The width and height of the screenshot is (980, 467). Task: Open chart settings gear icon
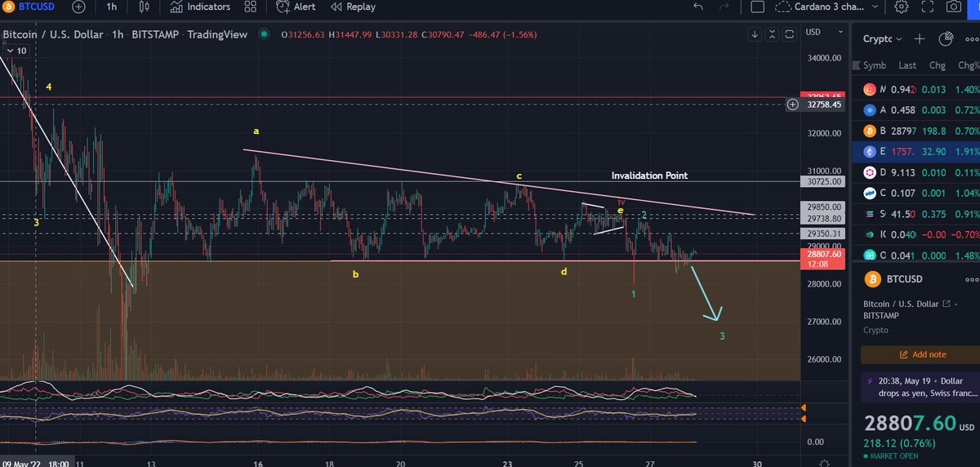[x=902, y=7]
